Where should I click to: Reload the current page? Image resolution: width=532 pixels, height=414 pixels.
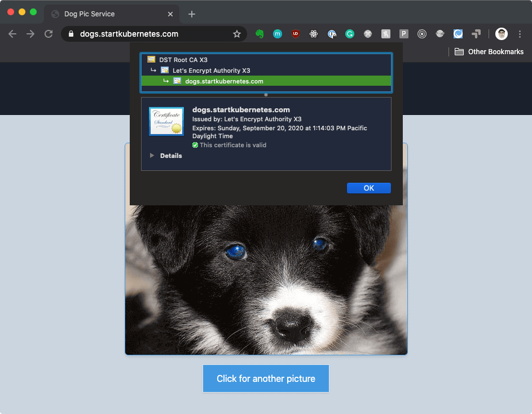point(49,34)
